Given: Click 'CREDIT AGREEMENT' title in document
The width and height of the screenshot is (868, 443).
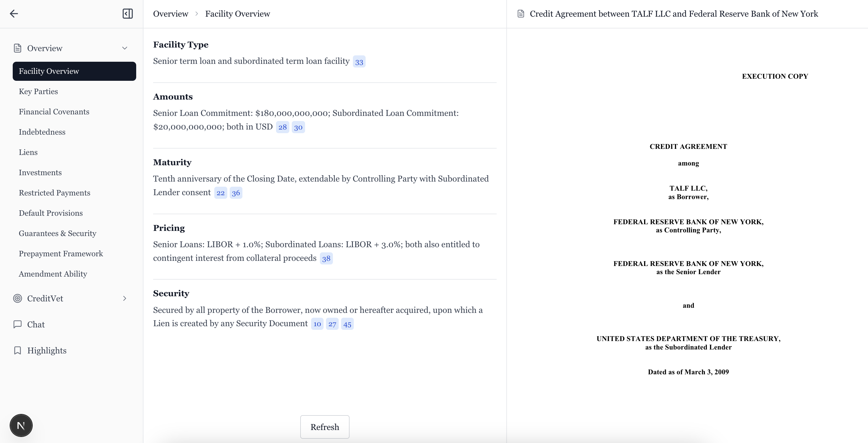Looking at the screenshot, I should 688,146.
